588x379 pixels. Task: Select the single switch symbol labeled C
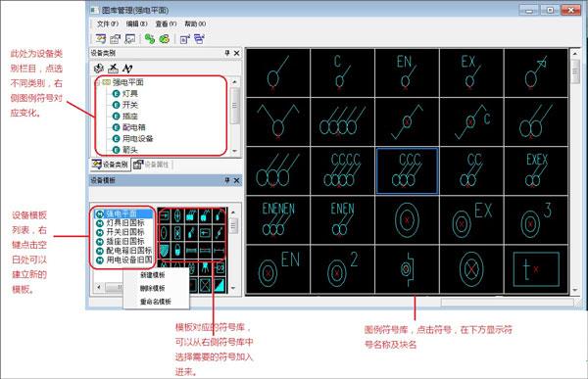342,72
